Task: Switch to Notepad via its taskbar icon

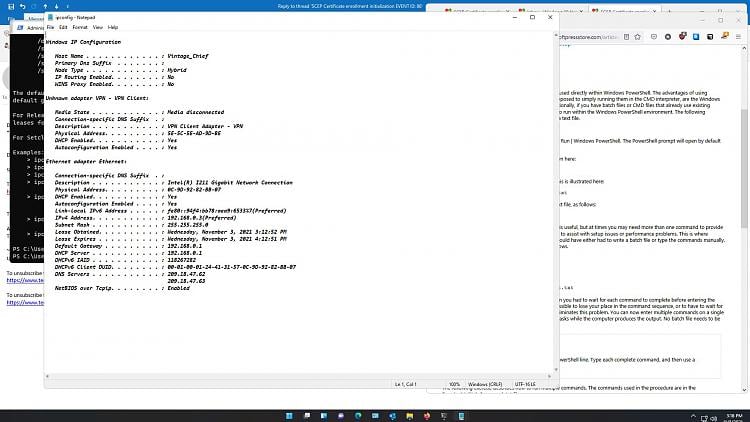Action: [x=461, y=416]
